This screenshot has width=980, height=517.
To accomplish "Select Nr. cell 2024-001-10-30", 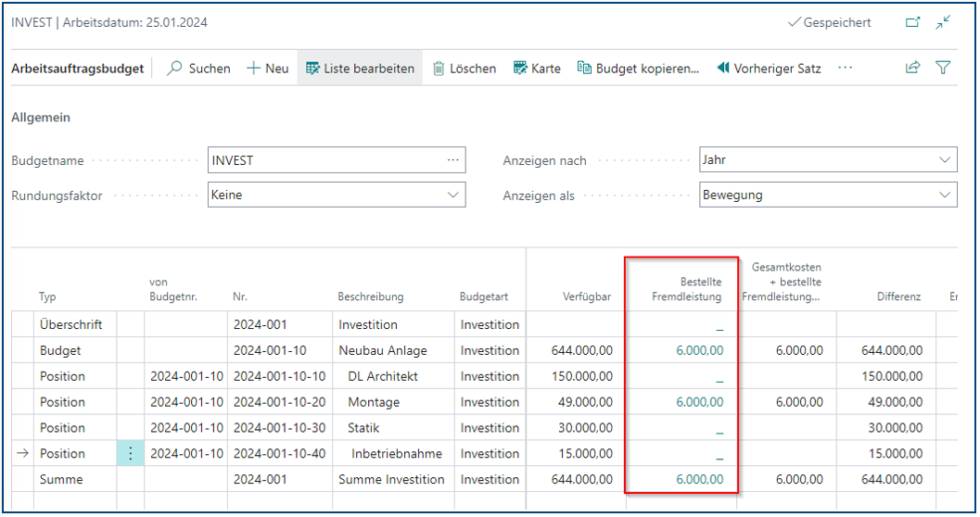I will coord(280,428).
